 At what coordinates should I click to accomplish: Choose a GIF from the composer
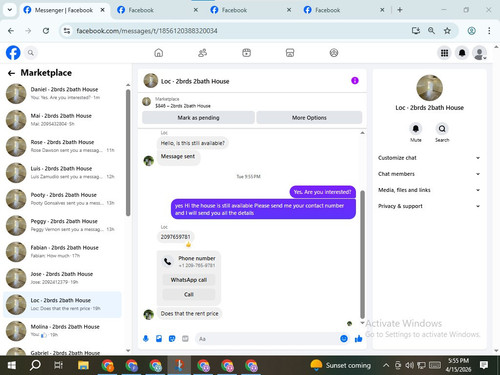(185, 339)
